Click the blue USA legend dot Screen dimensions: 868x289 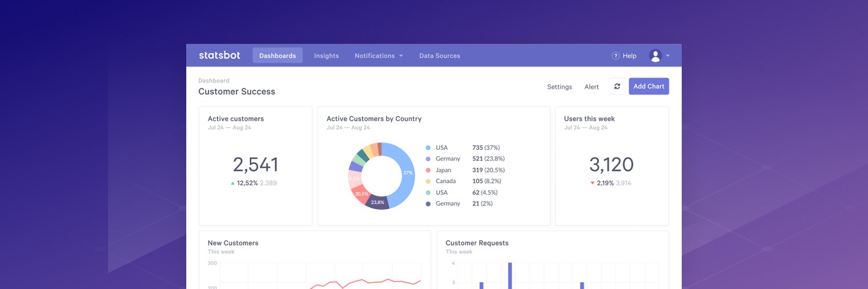(428, 147)
